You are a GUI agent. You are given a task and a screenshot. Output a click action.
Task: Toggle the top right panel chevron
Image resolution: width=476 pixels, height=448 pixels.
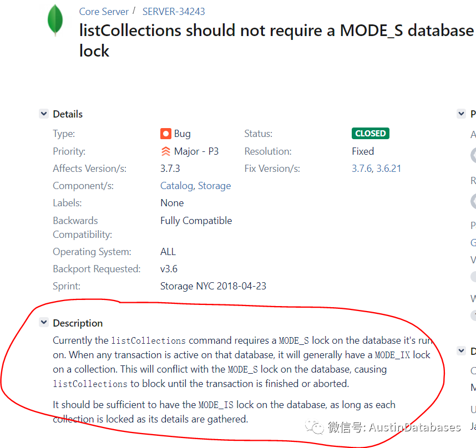click(461, 114)
